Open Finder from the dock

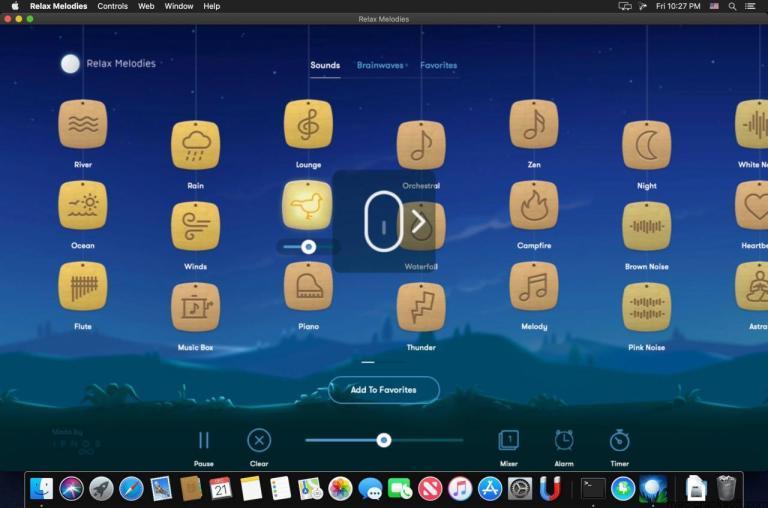click(x=42, y=488)
